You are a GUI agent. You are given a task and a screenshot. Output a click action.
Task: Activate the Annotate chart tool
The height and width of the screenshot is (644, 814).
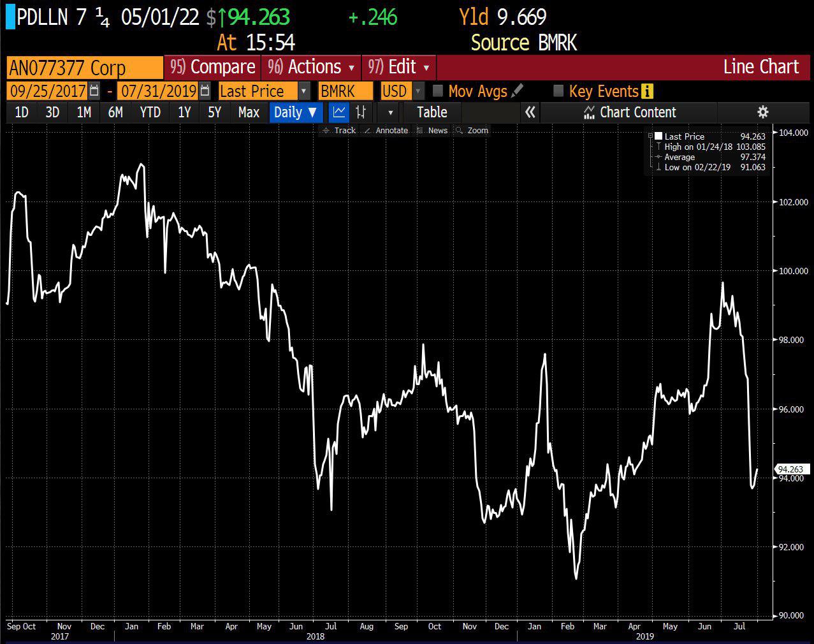click(386, 130)
